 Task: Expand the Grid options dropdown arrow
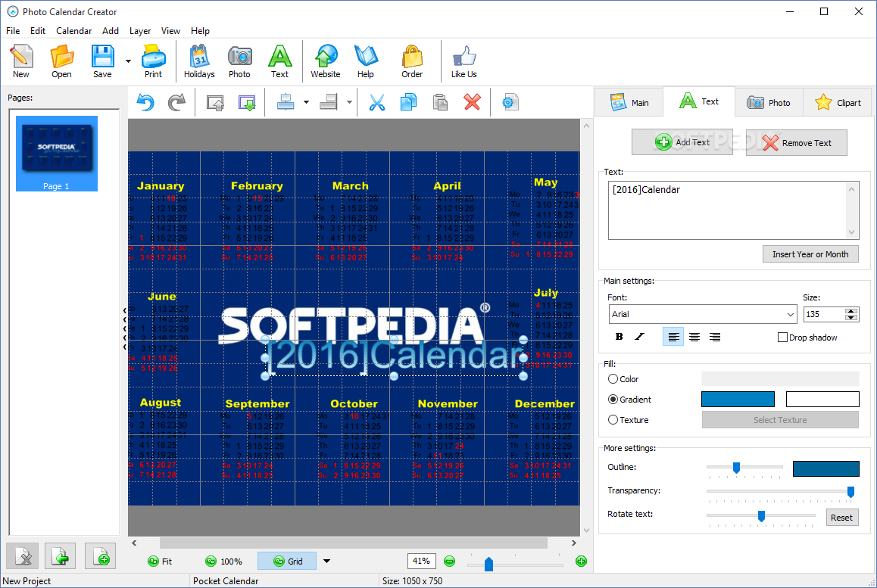[x=326, y=562]
